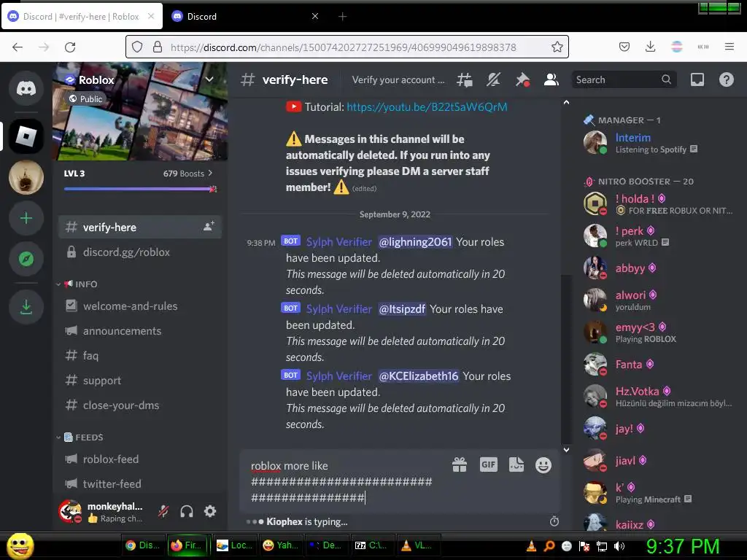Click Save to Pocket icon

624,47
